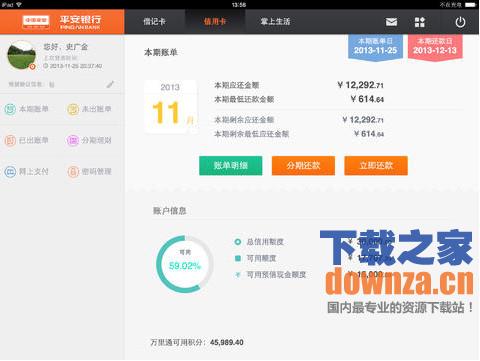
Task: Tap the orange badge on avatar
Action: 32,66
